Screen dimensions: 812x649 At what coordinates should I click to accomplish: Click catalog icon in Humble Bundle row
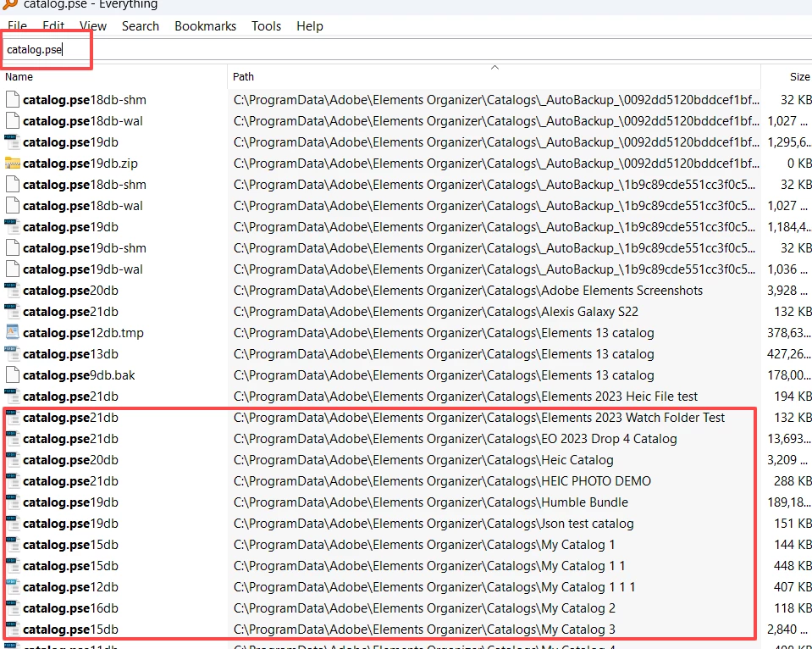coord(13,502)
